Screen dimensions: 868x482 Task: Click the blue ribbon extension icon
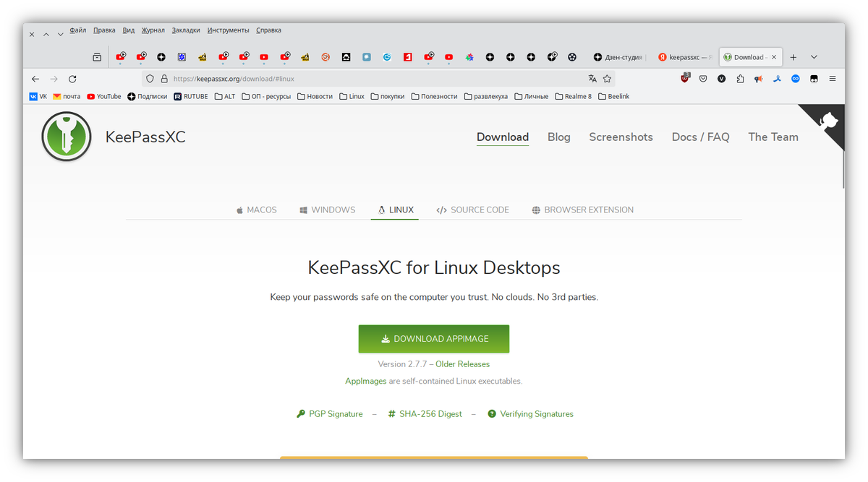coord(777,79)
